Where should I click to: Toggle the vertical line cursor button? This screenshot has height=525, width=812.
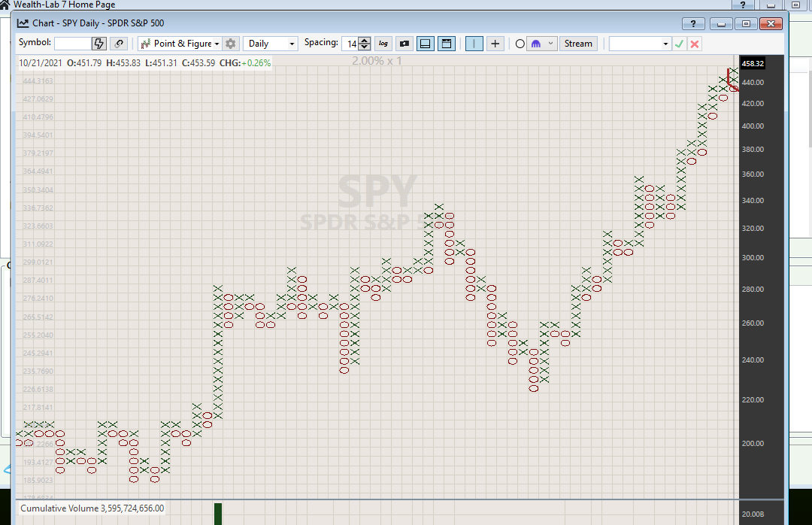pos(474,44)
